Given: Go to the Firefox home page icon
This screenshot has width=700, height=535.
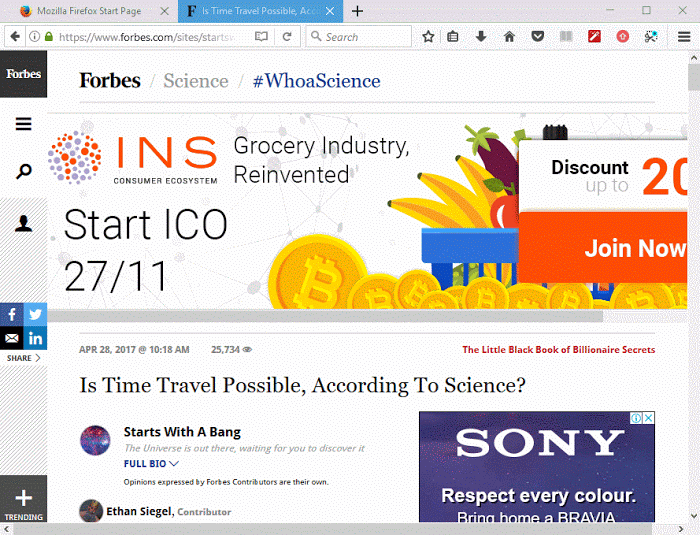Looking at the screenshot, I should point(509,37).
